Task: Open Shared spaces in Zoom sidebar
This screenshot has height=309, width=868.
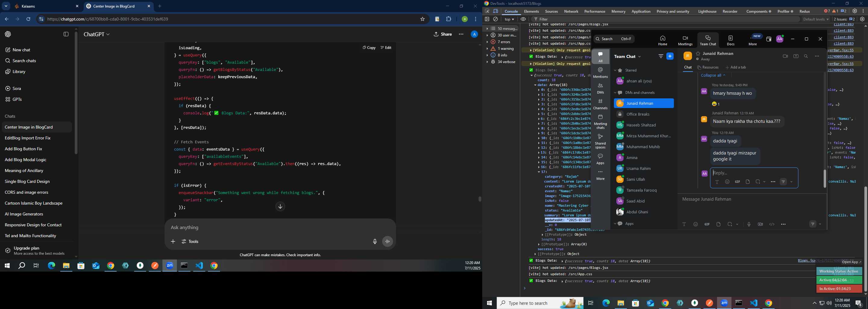Action: tap(600, 141)
